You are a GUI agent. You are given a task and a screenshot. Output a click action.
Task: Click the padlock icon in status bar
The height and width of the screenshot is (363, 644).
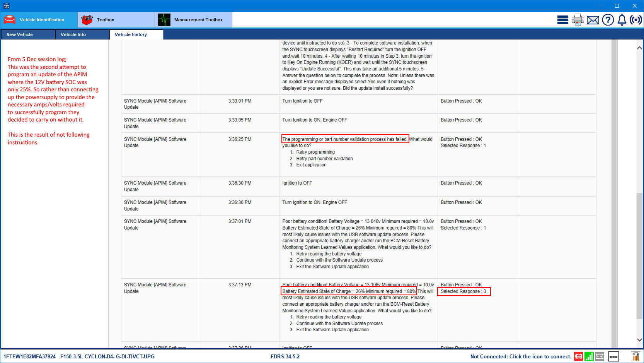pyautogui.click(x=635, y=356)
